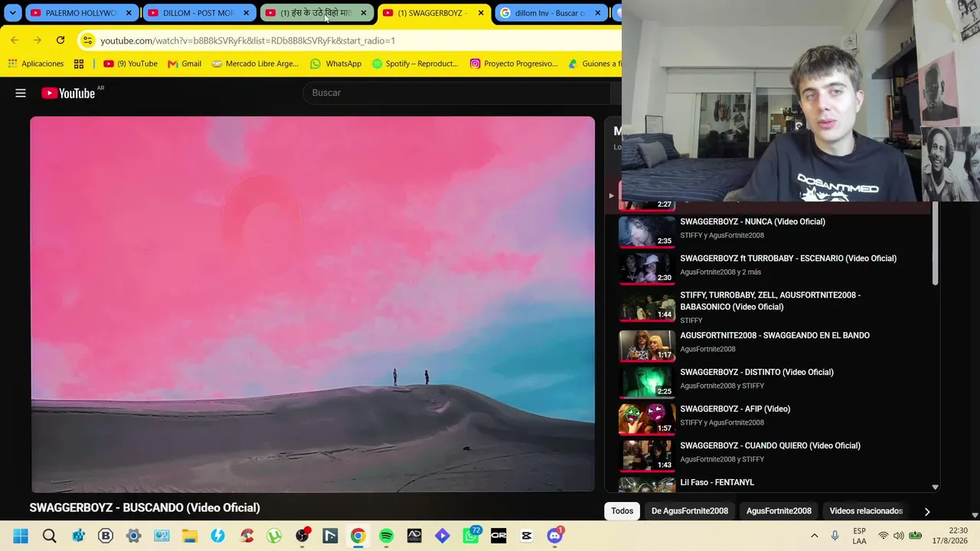
Task: Reload the current page
Action: click(60, 41)
